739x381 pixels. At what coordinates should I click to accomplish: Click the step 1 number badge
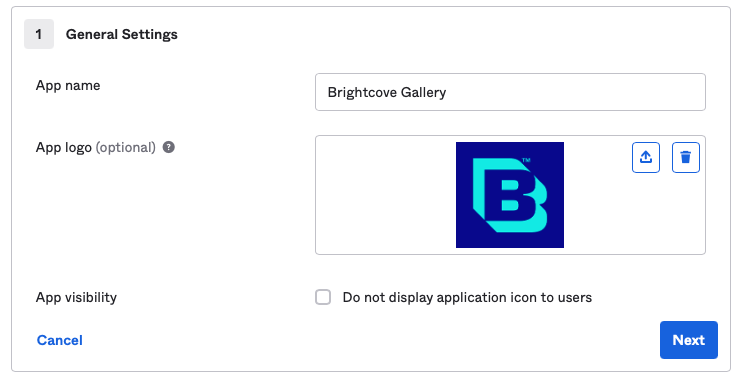pos(39,34)
